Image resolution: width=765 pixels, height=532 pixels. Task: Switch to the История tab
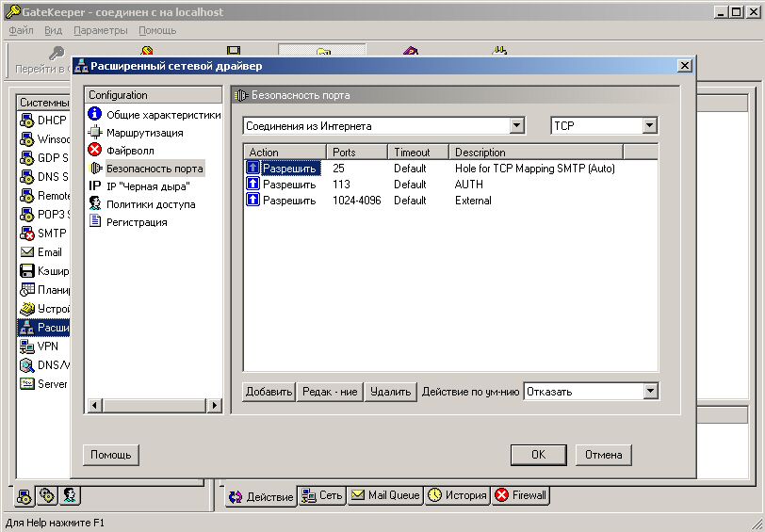pos(457,495)
